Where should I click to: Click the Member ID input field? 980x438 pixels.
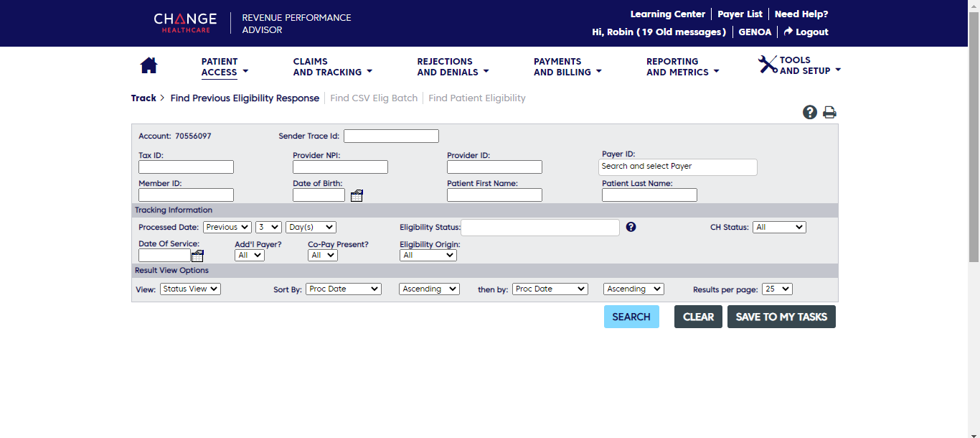click(x=186, y=195)
